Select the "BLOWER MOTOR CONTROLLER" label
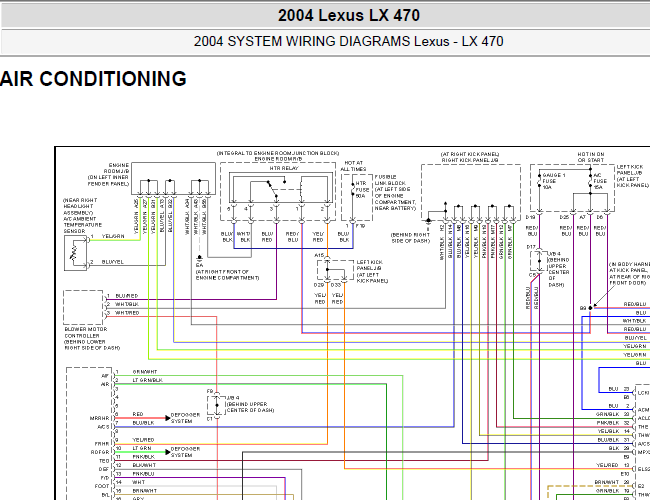Screen dimensions: 650x500 click(x=85, y=333)
